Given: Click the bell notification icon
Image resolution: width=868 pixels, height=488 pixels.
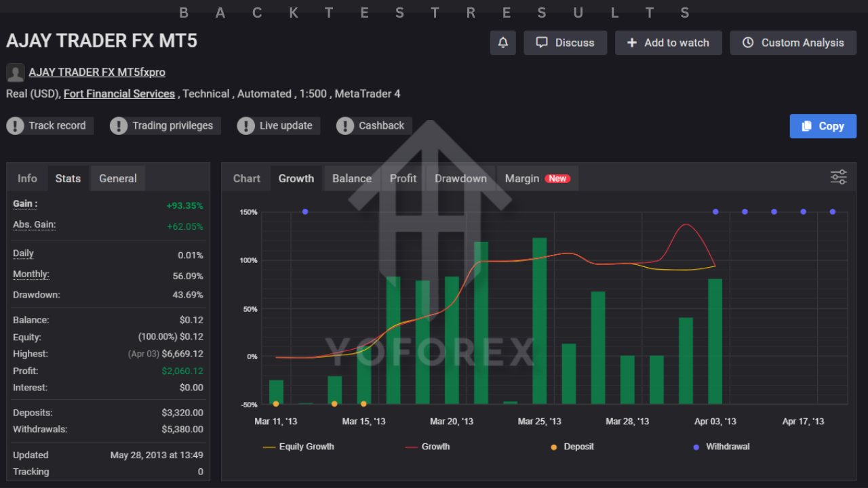Looking at the screenshot, I should point(502,43).
